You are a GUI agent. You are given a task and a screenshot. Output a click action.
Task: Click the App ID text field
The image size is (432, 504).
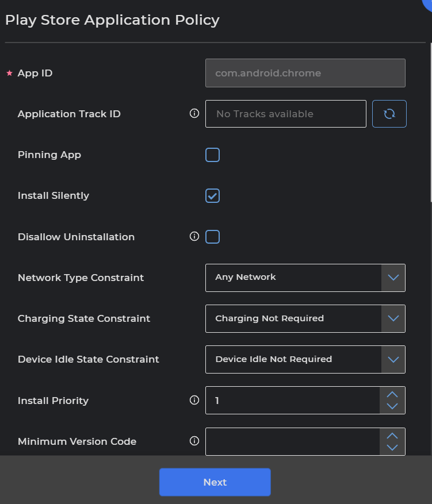[x=305, y=73]
